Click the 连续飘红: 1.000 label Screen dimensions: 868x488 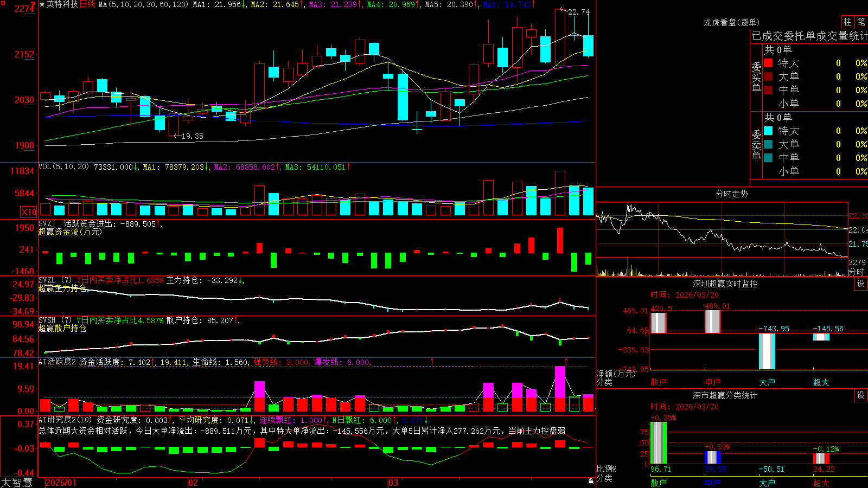291,420
